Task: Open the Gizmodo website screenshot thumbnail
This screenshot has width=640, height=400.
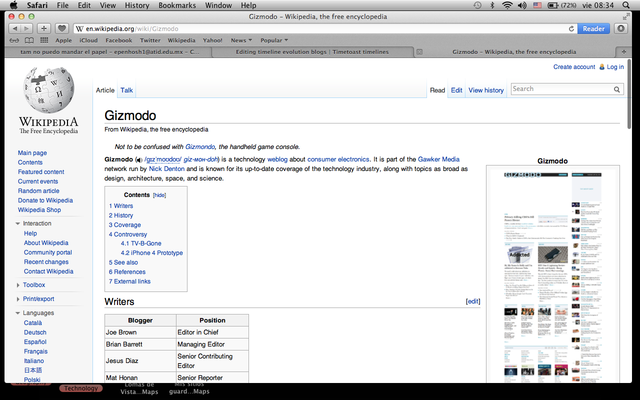Action: [553, 276]
